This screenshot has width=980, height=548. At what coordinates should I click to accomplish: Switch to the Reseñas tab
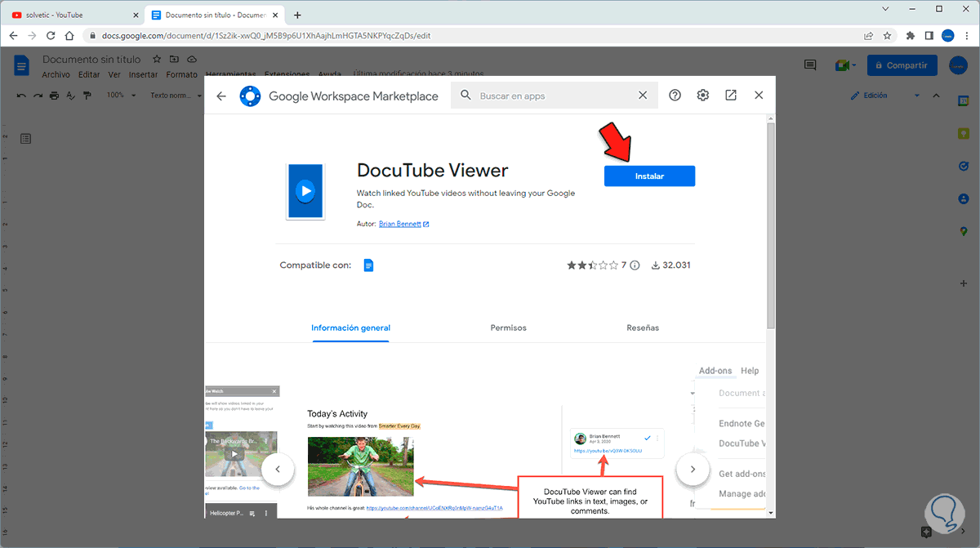tap(643, 327)
